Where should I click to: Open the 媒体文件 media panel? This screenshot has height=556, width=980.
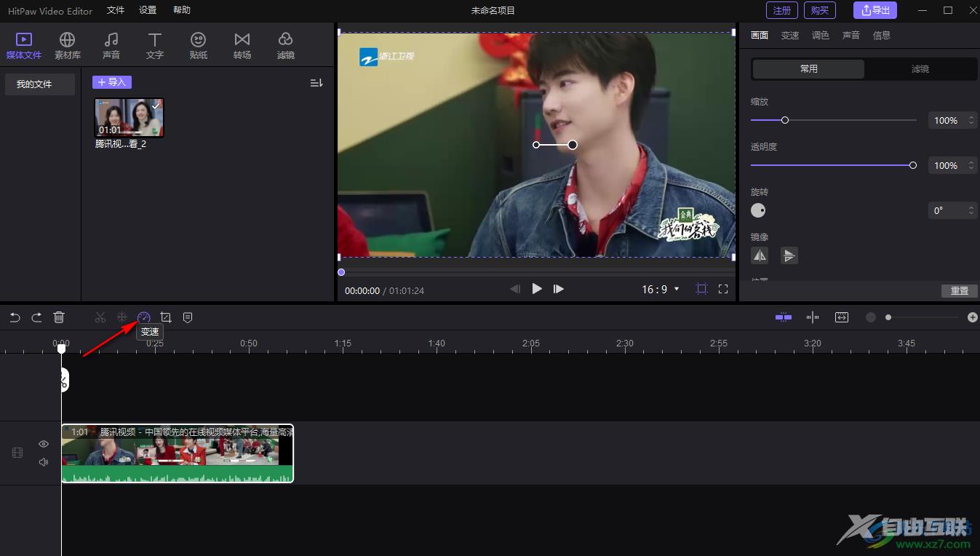[x=24, y=45]
